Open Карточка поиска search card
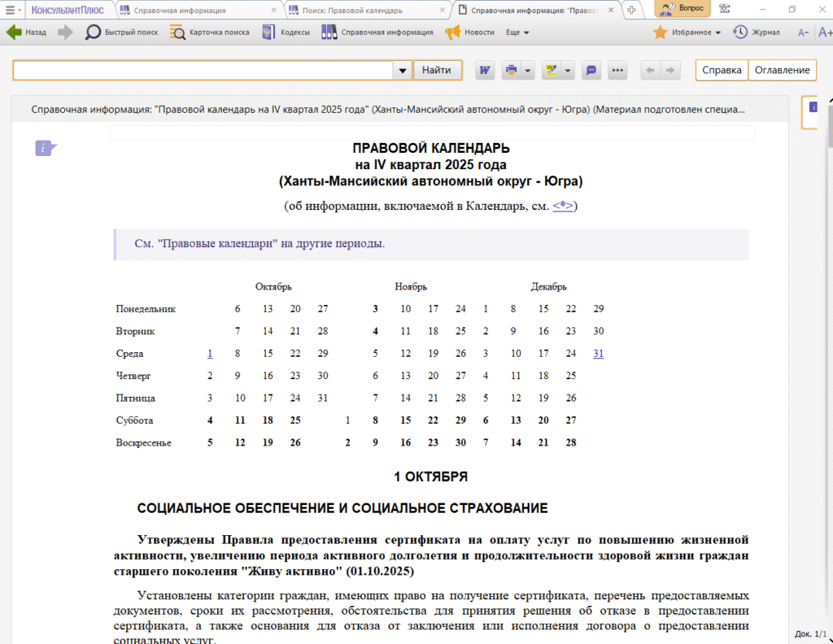The image size is (833, 644). coord(177,33)
